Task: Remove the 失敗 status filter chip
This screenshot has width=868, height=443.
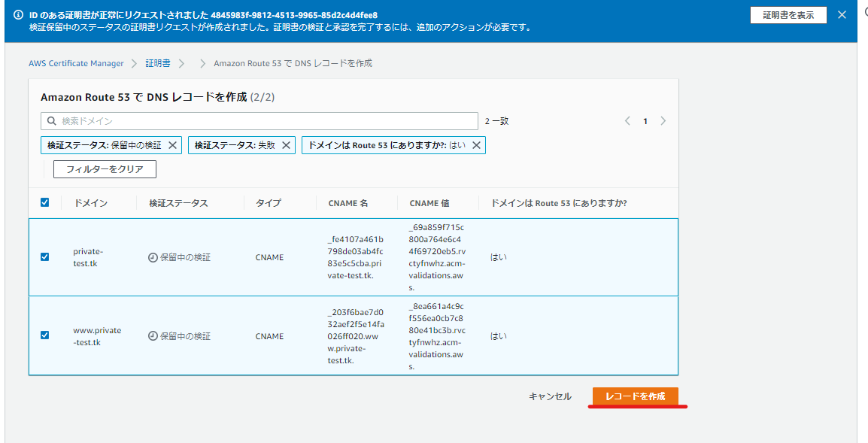Action: coord(286,145)
